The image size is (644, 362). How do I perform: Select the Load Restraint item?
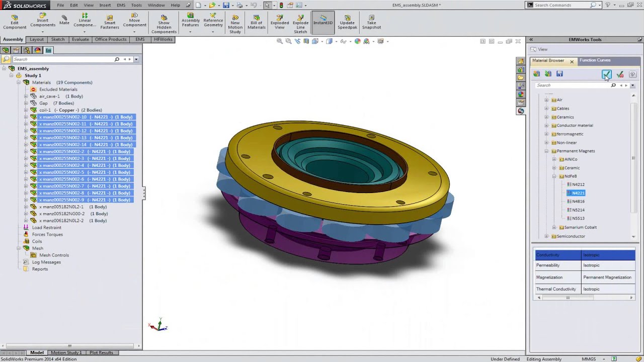click(46, 228)
